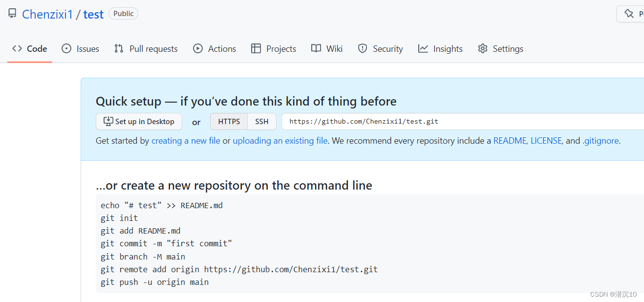This screenshot has width=644, height=302.
Task: Click the Issues circle icon
Action: tap(66, 48)
